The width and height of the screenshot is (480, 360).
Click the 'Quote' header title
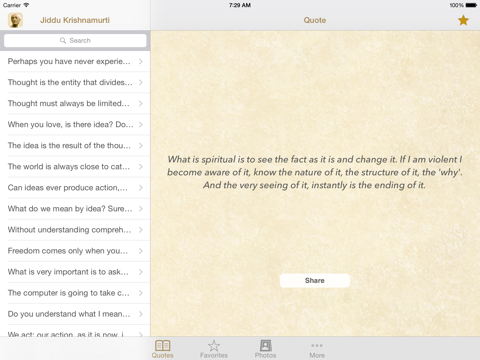click(x=315, y=20)
